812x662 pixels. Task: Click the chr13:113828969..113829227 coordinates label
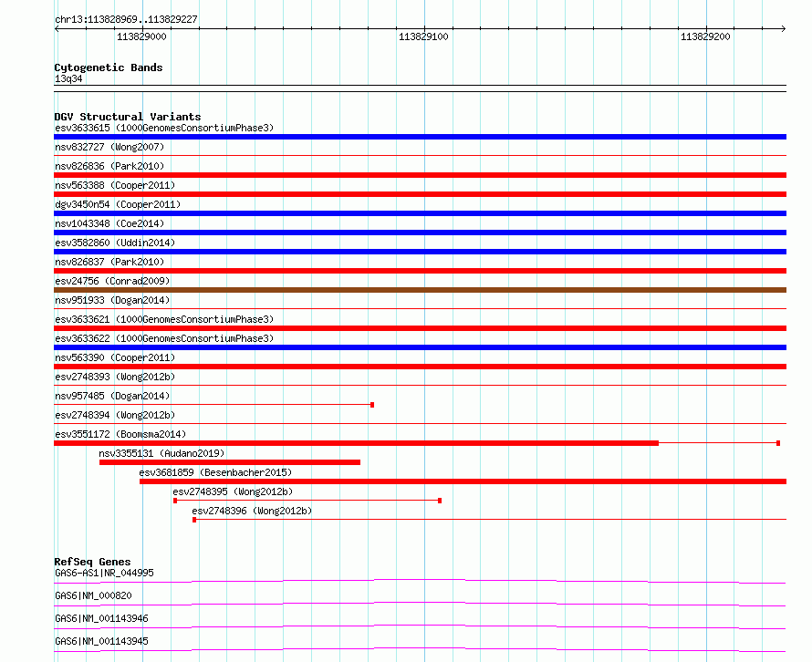(x=126, y=19)
